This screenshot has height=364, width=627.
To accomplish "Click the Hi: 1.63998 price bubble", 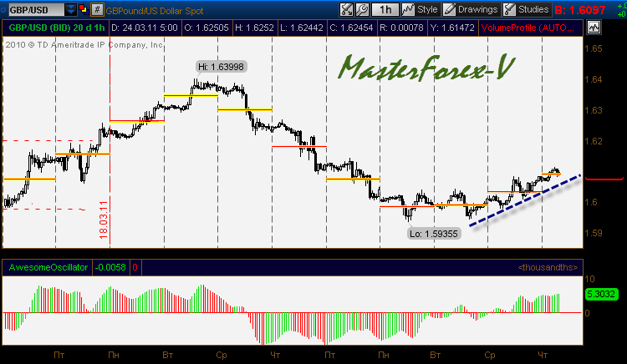I will pos(222,67).
